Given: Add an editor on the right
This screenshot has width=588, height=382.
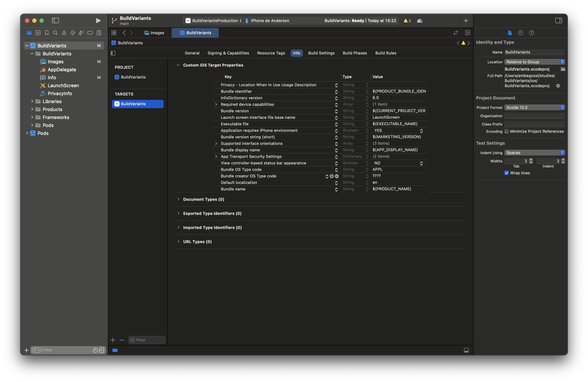Looking at the screenshot, I should tap(467, 33).
